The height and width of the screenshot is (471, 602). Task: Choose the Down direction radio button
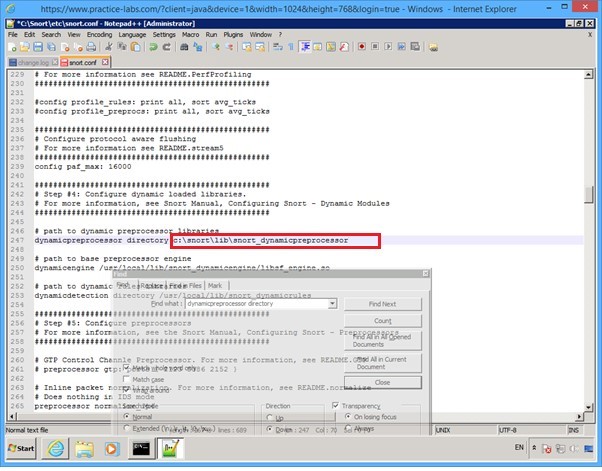click(270, 429)
